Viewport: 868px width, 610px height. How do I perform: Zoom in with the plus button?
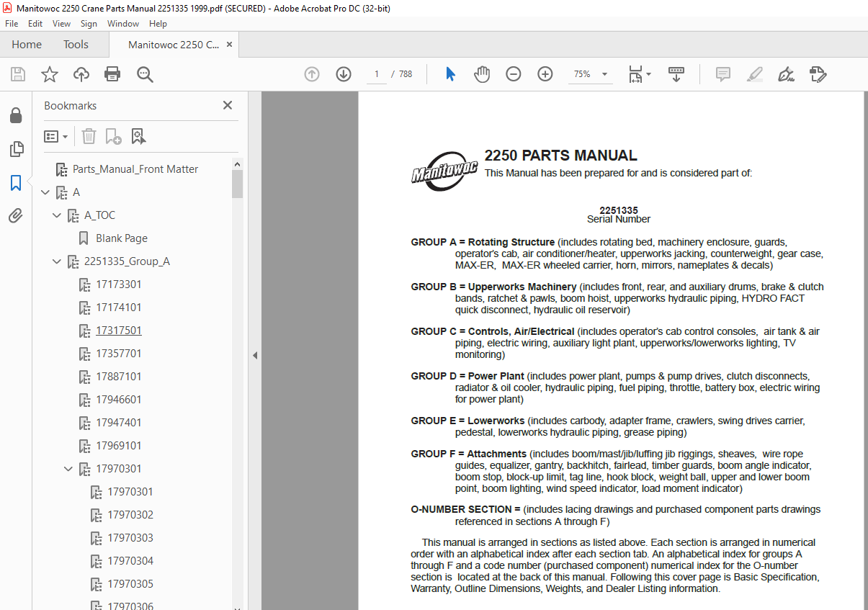click(545, 74)
